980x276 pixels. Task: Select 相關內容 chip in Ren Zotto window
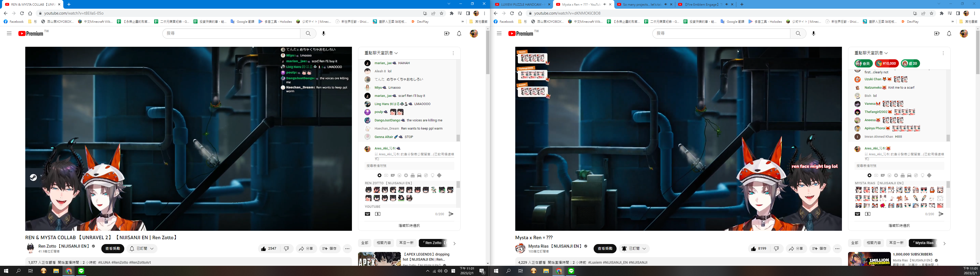pos(384,243)
